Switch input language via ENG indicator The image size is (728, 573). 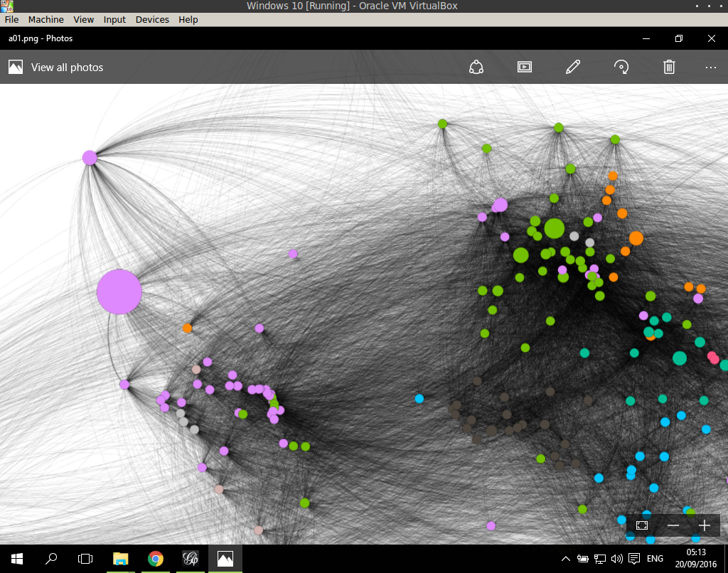point(654,559)
